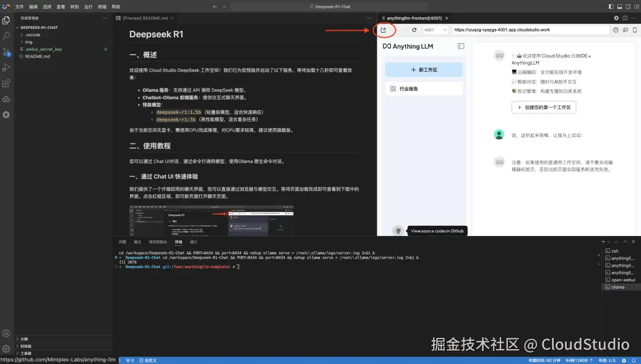
Task: Open the settings gear at bottom left
Action: (x=7, y=349)
